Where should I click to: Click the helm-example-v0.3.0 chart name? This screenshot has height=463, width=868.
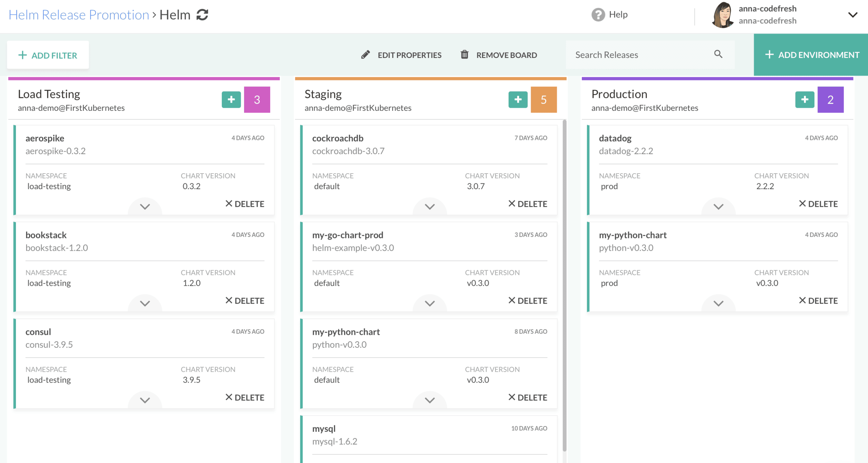[353, 248]
